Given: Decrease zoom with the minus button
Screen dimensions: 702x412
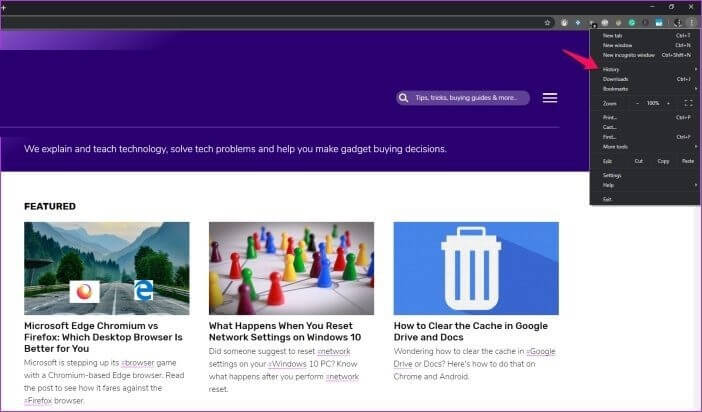Looking at the screenshot, I should 638,103.
